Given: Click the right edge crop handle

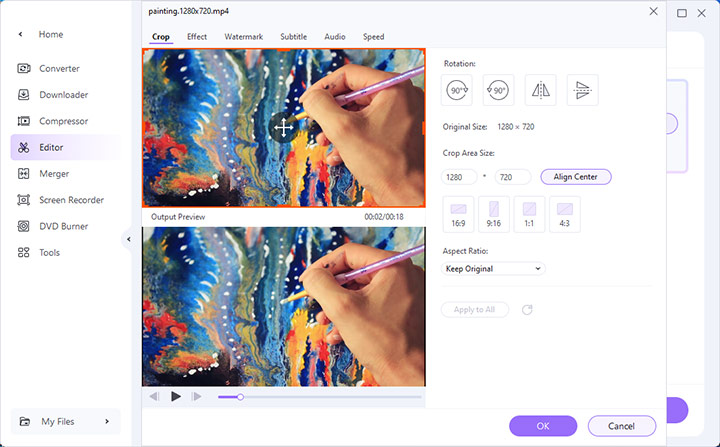Looking at the screenshot, I should coord(424,128).
